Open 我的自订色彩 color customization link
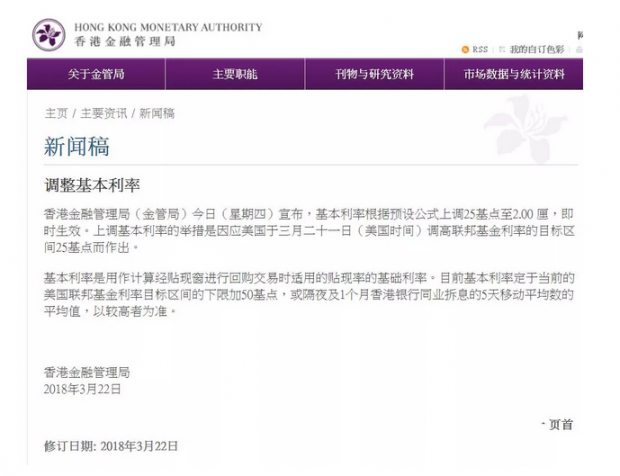 pyautogui.click(x=537, y=49)
